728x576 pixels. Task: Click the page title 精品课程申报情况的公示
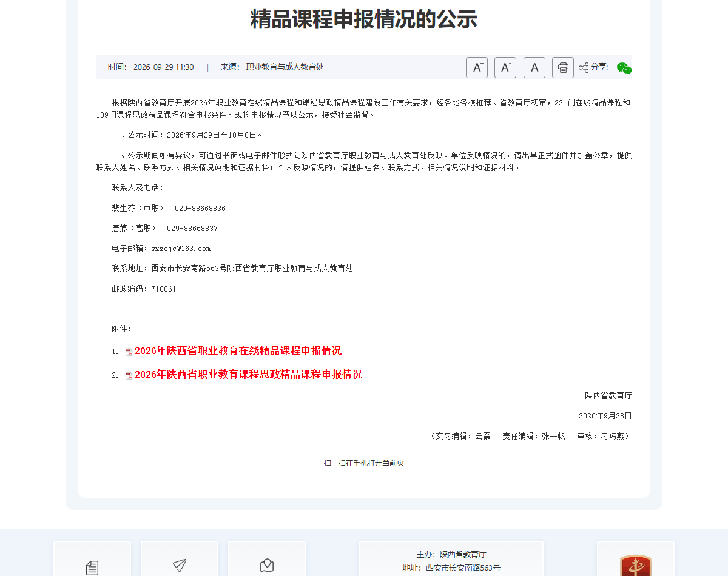364,19
